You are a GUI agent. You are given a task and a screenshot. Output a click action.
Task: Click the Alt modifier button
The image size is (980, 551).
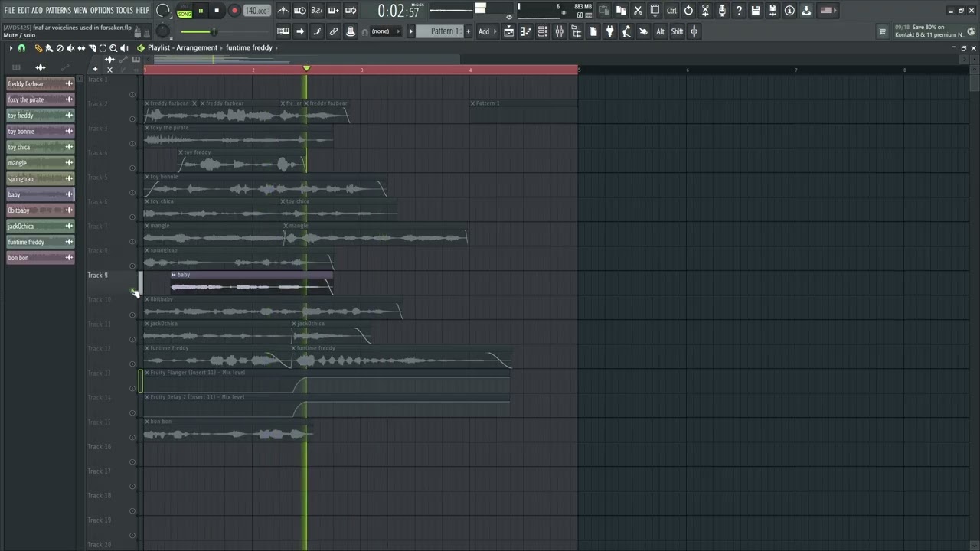[x=660, y=31]
